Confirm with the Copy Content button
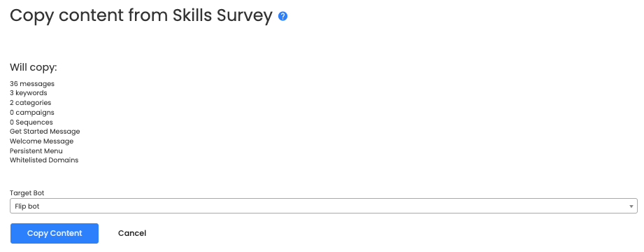Screen dimensions: 644x252 tap(55, 234)
